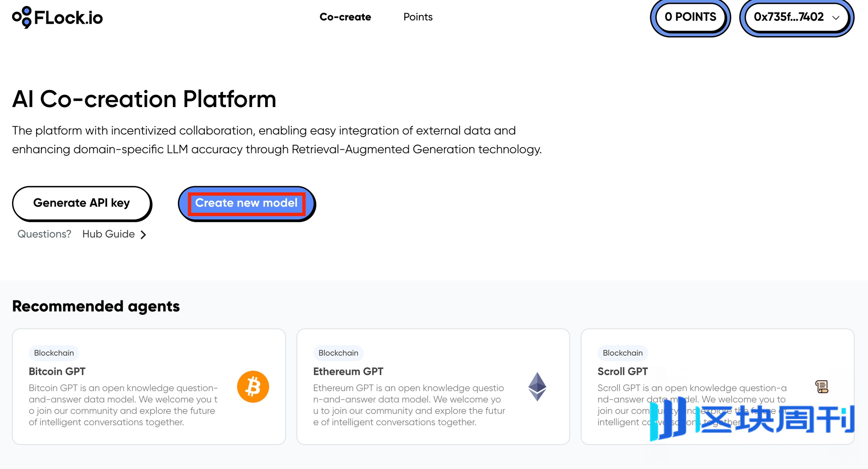Click the Blockchain tag on Bitcoin GPT
The width and height of the screenshot is (868, 469).
pos(54,353)
